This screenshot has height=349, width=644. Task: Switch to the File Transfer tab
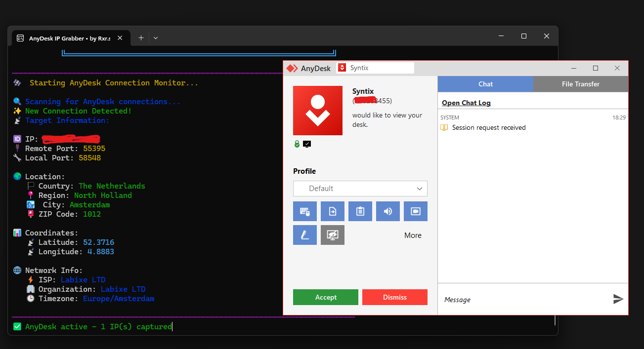580,84
